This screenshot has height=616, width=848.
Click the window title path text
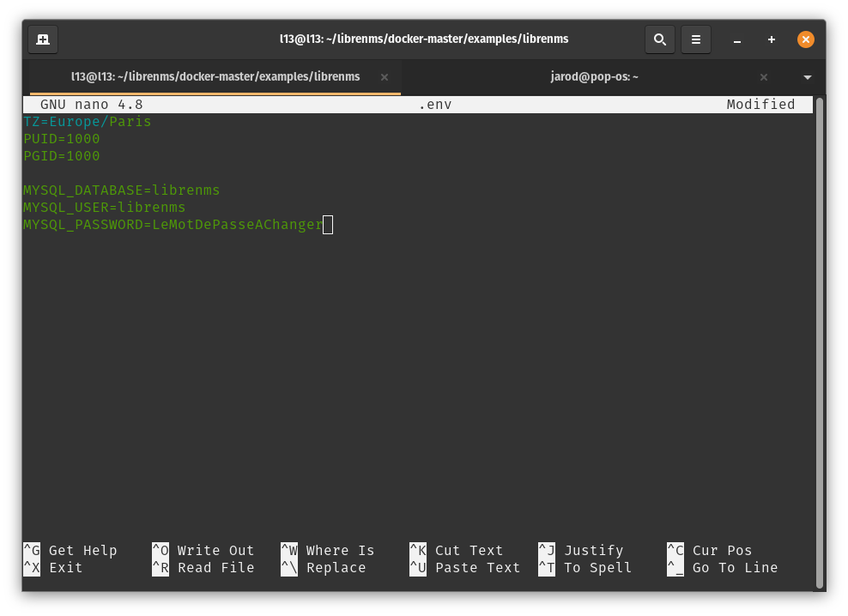(424, 39)
